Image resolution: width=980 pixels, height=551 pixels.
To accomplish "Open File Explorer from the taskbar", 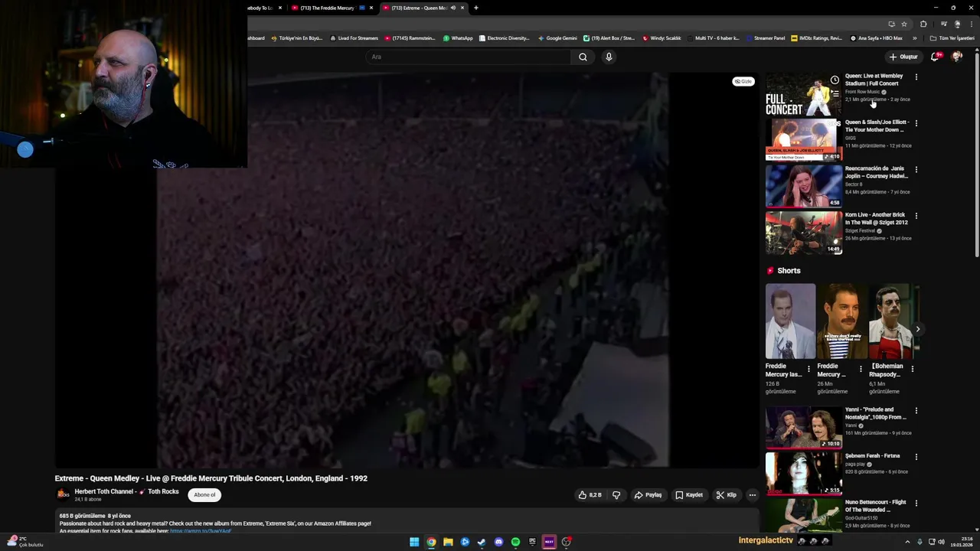I will [448, 542].
